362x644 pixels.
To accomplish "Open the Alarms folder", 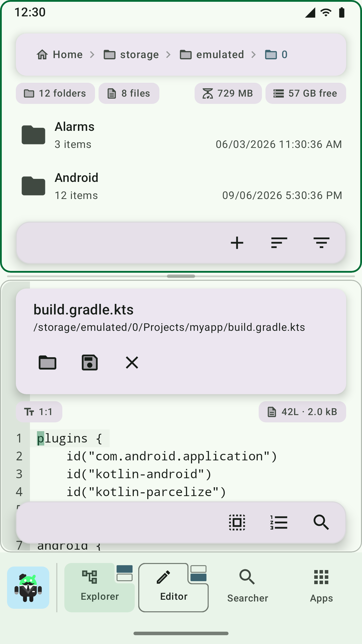I will point(181,135).
